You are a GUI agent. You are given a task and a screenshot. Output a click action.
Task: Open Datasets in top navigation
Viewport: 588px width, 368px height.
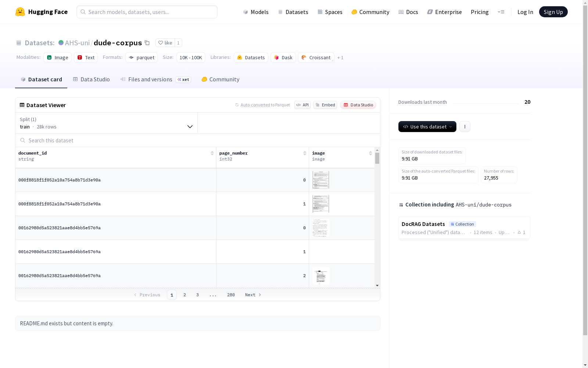click(x=293, y=12)
